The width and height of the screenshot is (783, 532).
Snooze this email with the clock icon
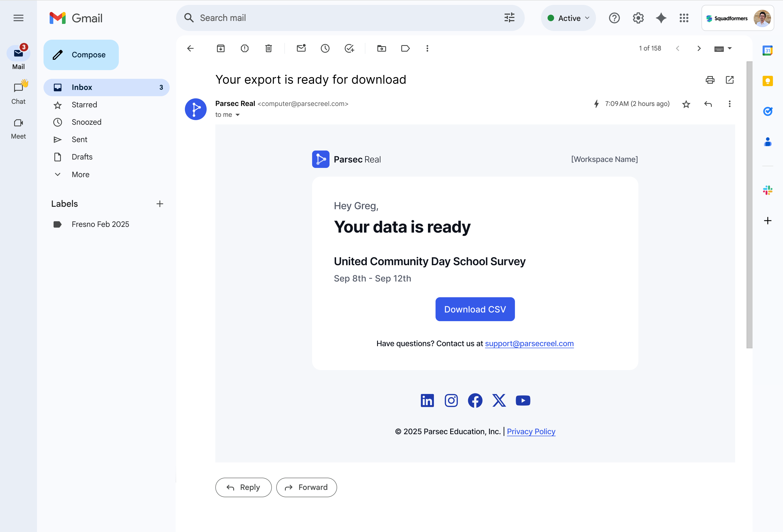tap(325, 48)
